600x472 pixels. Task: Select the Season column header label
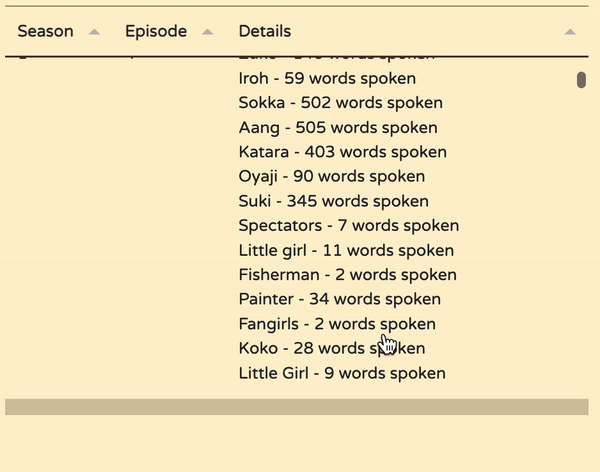[46, 31]
